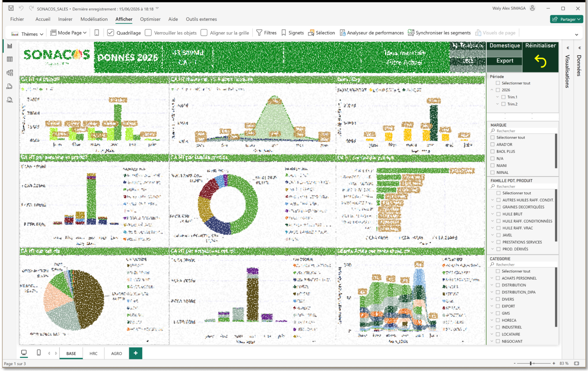Expand the DISTRIBUTION category node
Screen dimensions: 588x371
pos(492,285)
